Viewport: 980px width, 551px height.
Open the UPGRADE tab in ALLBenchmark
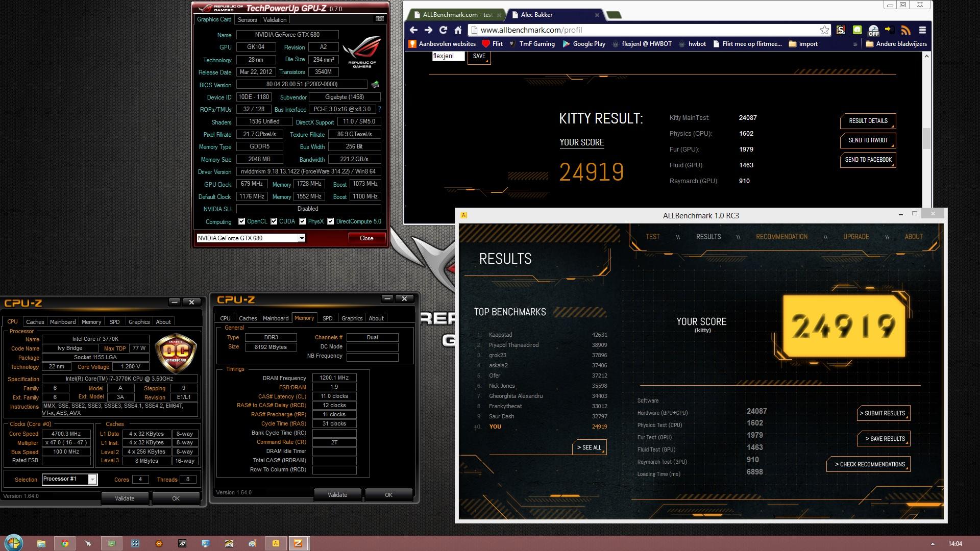(856, 237)
